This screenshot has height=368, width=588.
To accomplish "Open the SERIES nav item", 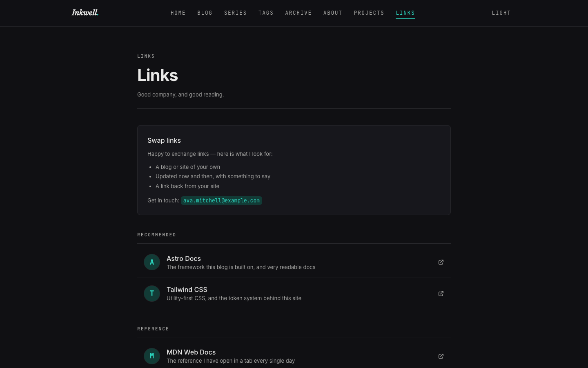I will tap(236, 13).
